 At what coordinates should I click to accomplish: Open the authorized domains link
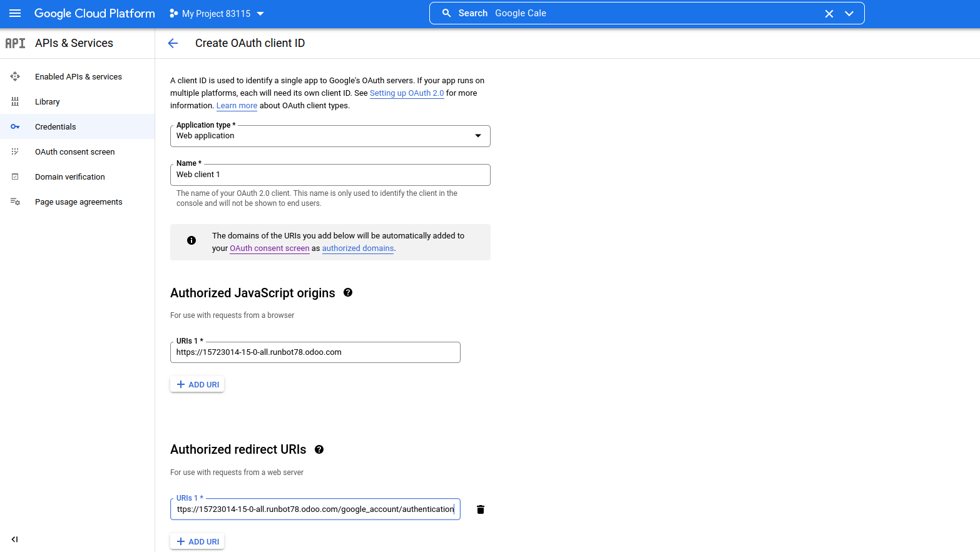coord(358,248)
